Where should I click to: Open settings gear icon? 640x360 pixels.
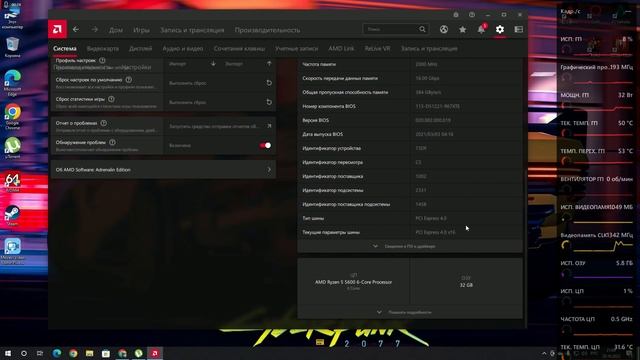click(500, 29)
